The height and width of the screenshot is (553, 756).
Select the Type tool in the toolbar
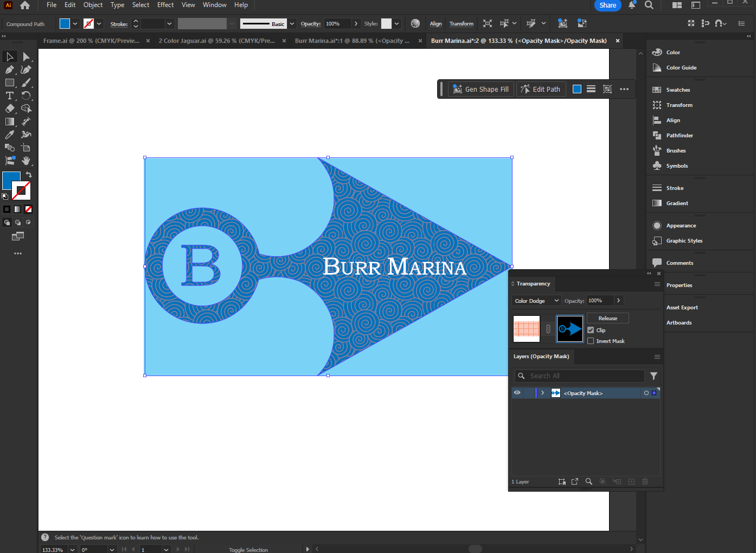9,96
